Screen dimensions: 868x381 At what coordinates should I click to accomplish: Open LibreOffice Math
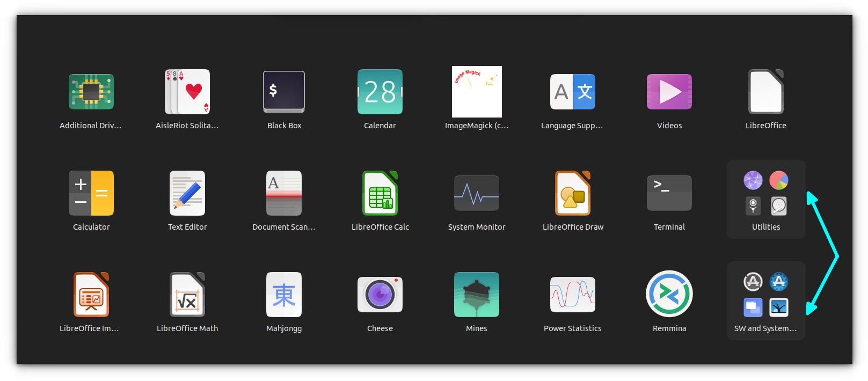coord(187,295)
